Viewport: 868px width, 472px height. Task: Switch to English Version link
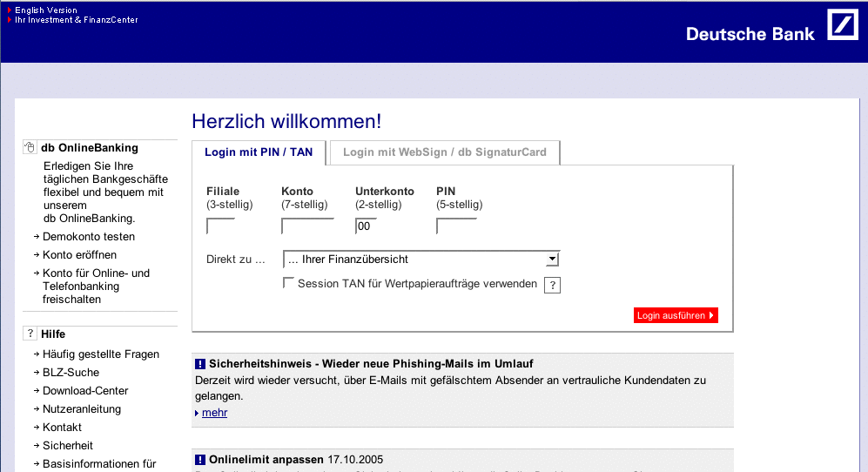pyautogui.click(x=46, y=10)
